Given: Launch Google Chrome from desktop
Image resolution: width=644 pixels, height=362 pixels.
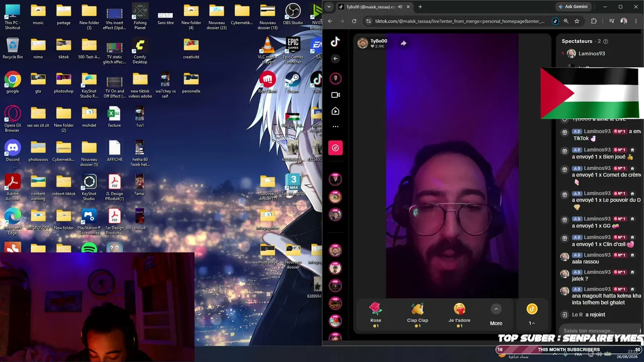Looking at the screenshot, I should coord(13,82).
